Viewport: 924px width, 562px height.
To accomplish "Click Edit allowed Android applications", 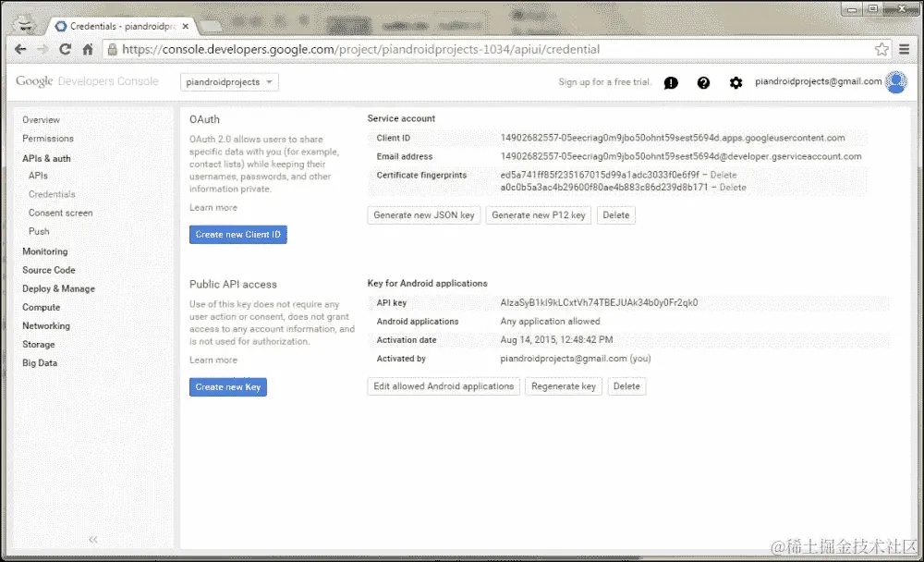I will [444, 386].
